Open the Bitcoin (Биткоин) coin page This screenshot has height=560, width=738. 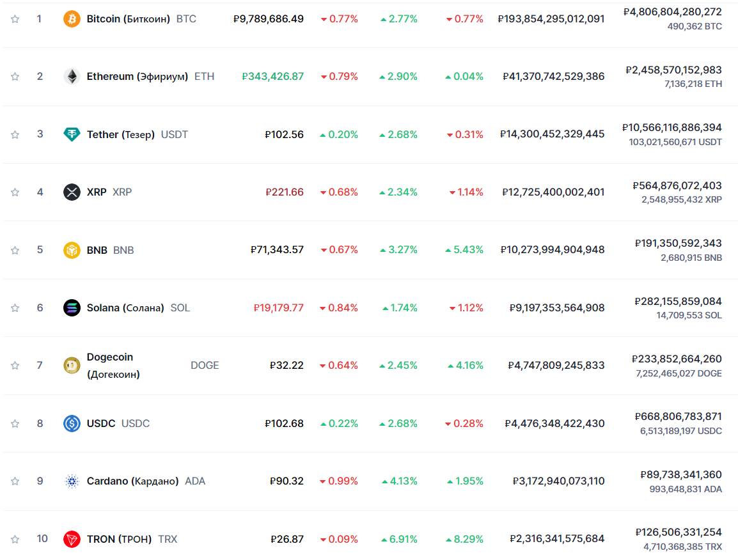tap(128, 19)
